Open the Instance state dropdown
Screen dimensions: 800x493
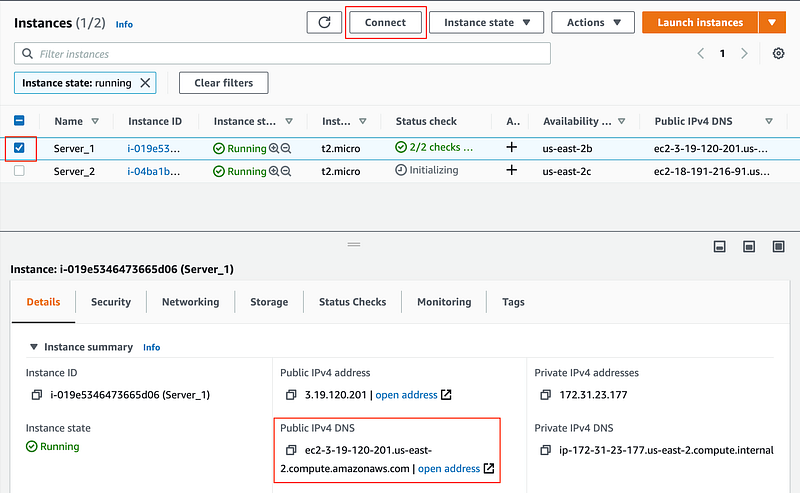[487, 23]
